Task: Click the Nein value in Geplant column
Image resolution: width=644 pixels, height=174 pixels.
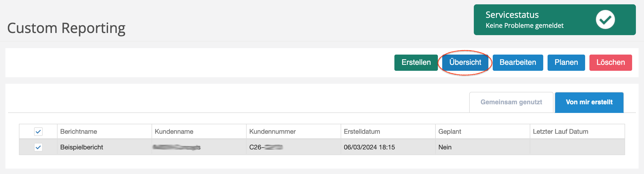Action: (445, 147)
